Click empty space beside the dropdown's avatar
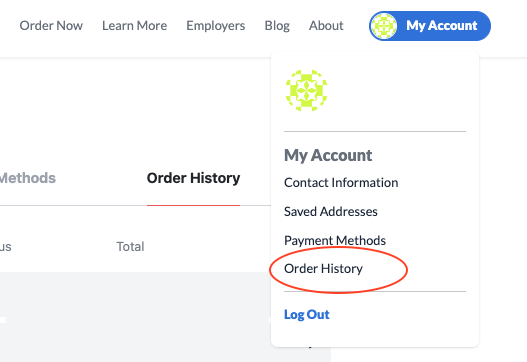This screenshot has height=362, width=527. coord(397,90)
